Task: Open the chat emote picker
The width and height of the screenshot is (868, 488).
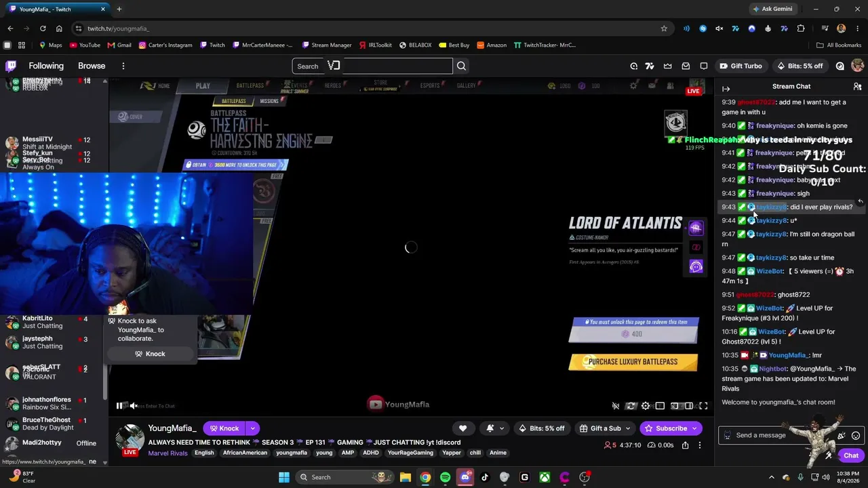Action: point(856,436)
